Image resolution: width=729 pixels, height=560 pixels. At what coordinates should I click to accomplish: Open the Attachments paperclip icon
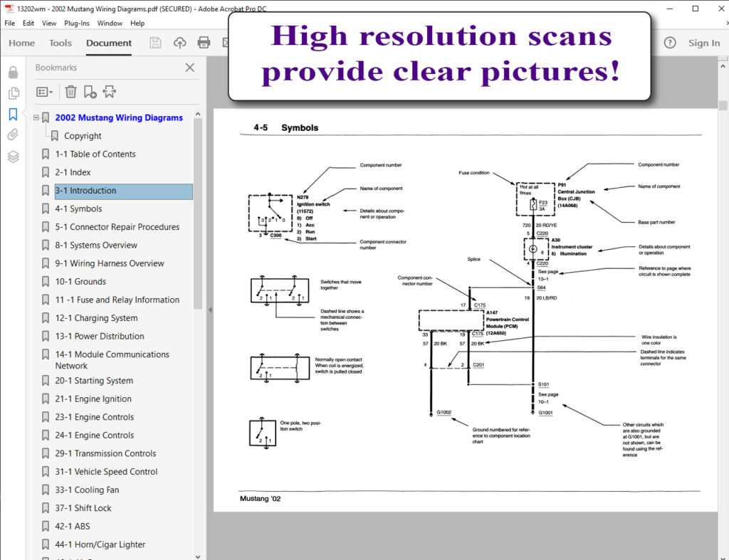click(13, 134)
